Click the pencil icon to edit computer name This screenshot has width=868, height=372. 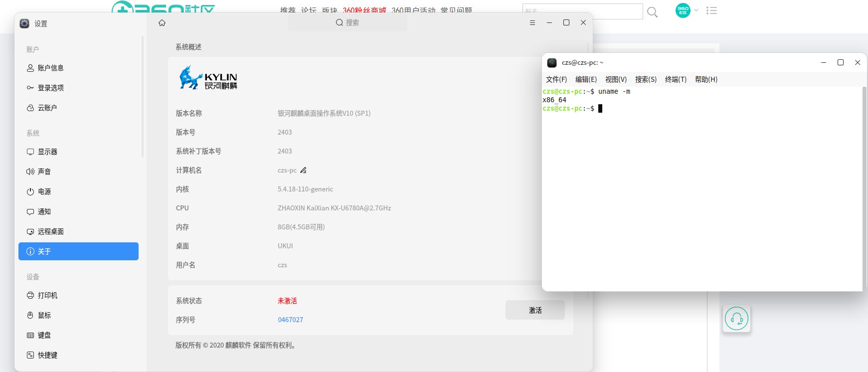[x=303, y=171]
